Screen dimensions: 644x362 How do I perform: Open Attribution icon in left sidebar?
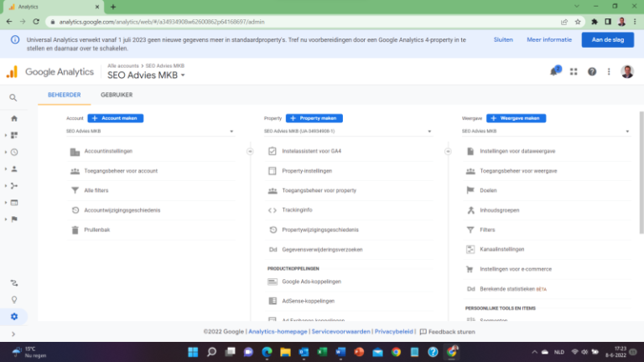(x=14, y=283)
